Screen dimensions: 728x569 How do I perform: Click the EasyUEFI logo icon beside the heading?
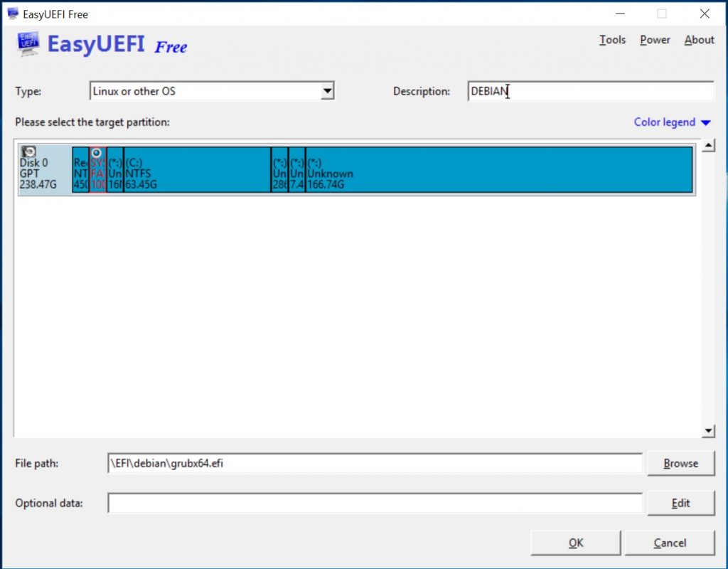[28, 44]
